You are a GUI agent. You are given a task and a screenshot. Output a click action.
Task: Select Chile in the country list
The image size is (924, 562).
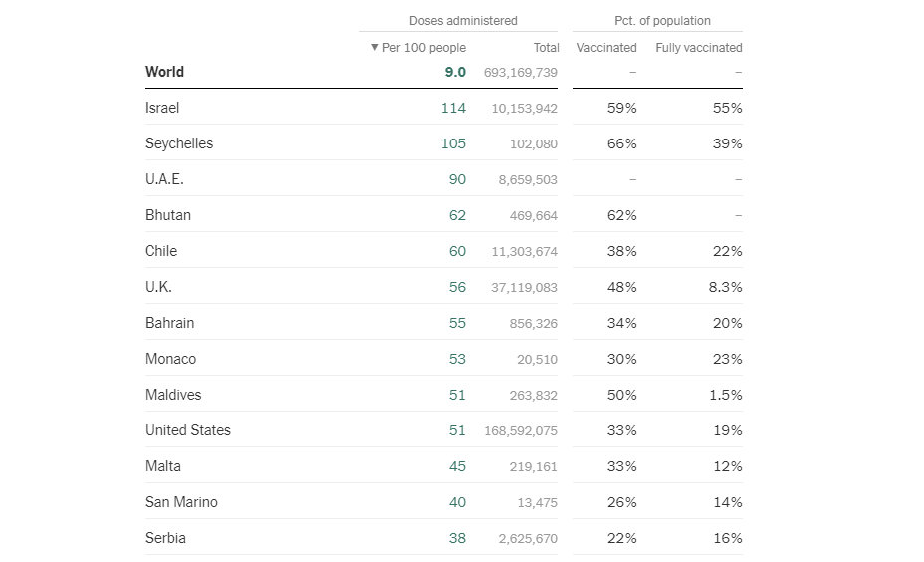tap(161, 251)
